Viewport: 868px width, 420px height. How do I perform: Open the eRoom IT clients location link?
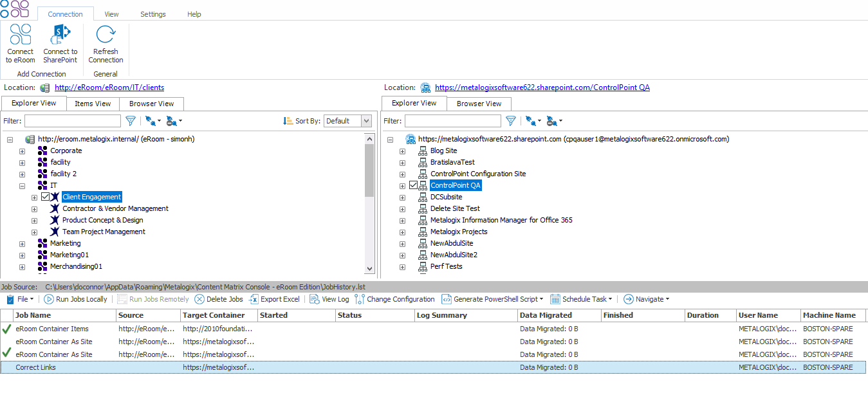click(x=109, y=87)
